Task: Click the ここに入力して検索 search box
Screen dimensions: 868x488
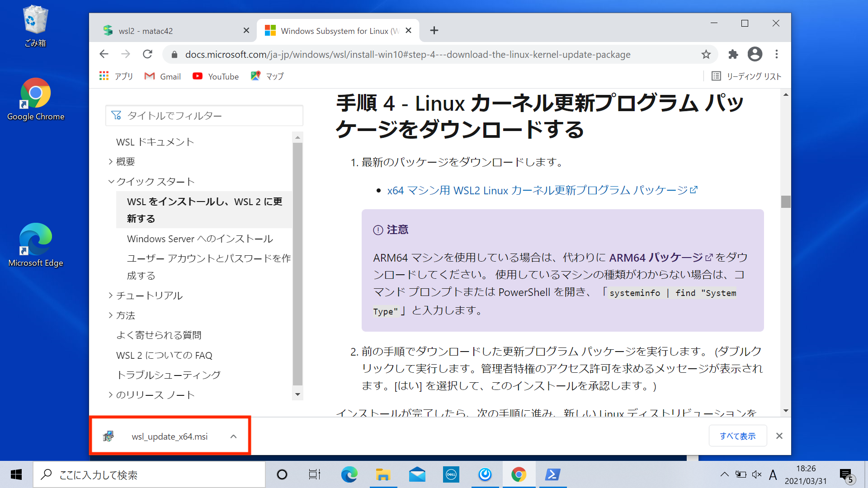Action: [x=149, y=475]
